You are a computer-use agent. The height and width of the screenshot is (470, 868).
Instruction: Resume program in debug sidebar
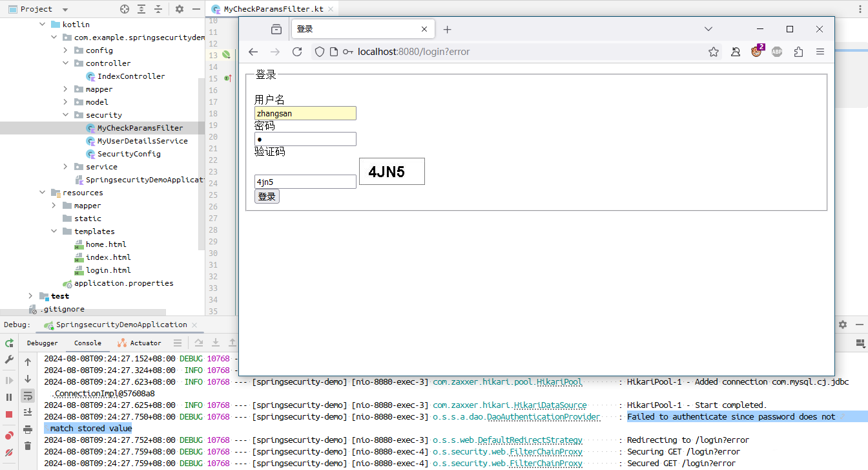tap(9, 380)
